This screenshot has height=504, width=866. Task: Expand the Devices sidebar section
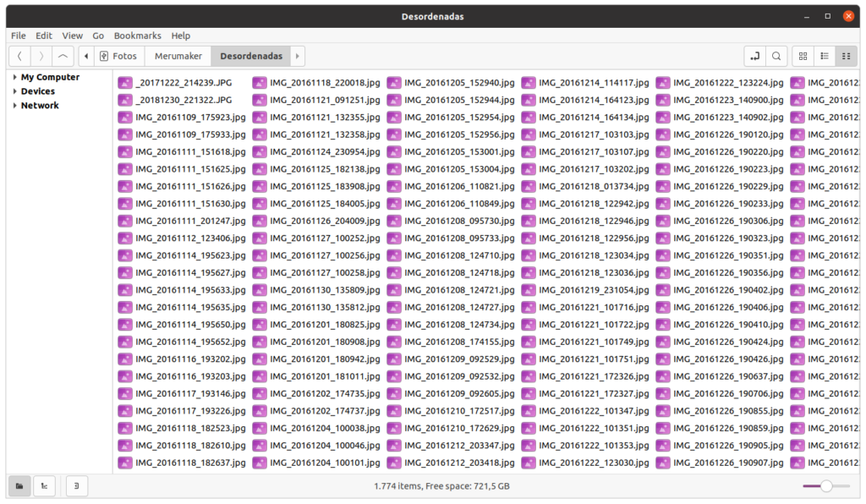pyautogui.click(x=14, y=91)
